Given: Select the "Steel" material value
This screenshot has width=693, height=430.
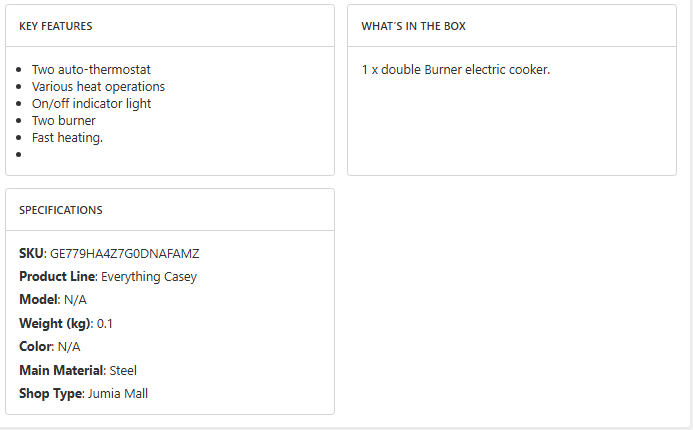Looking at the screenshot, I should (x=123, y=371).
